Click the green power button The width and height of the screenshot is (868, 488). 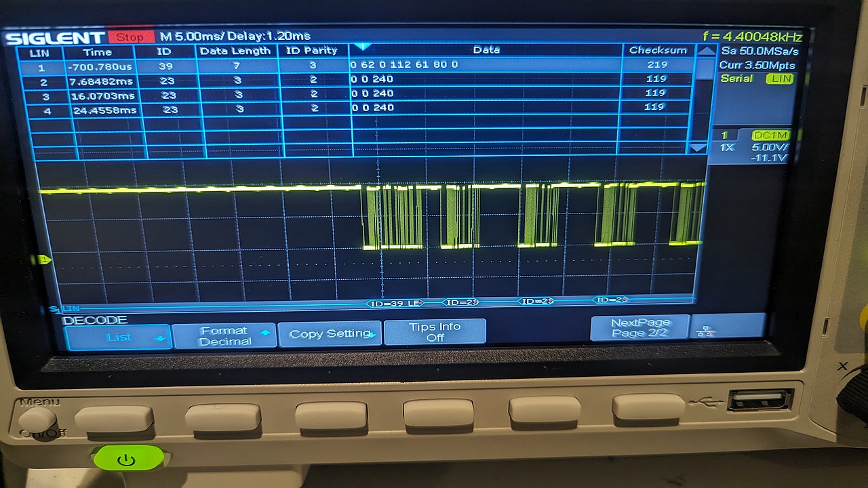128,459
